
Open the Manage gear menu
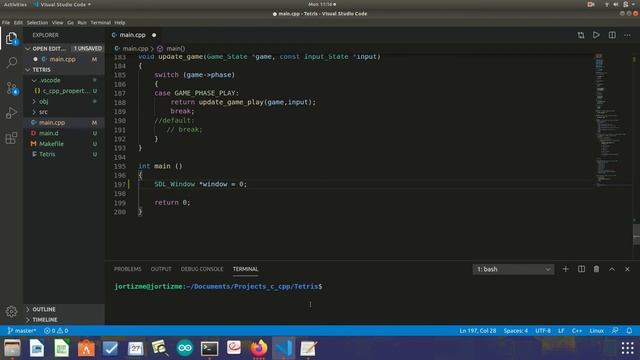pos(11,311)
